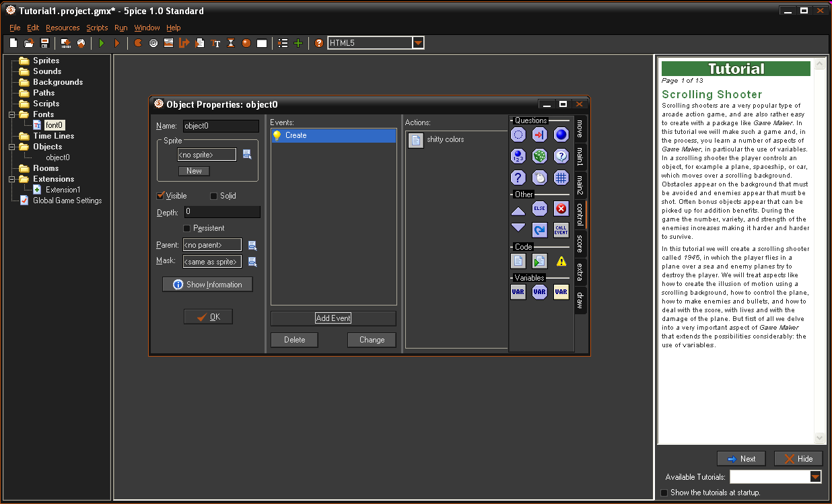This screenshot has height=504, width=832.
Task: Click the green Run game arrow
Action: coord(102,43)
